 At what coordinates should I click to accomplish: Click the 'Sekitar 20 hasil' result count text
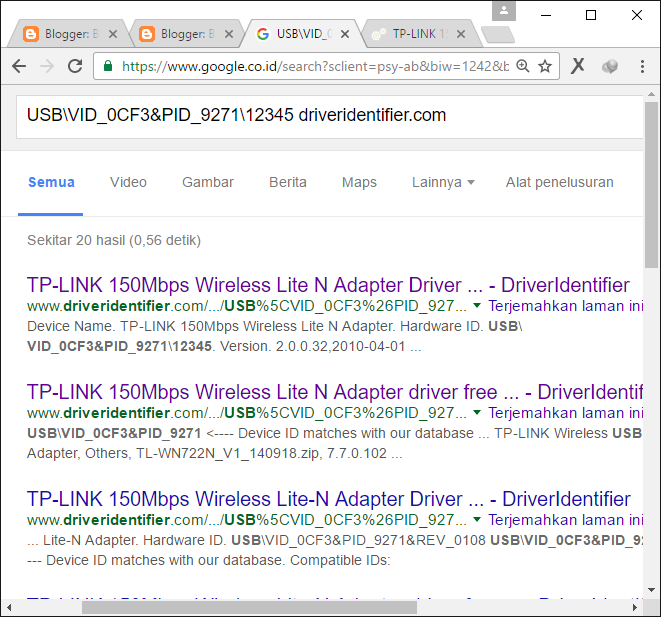click(x=114, y=240)
